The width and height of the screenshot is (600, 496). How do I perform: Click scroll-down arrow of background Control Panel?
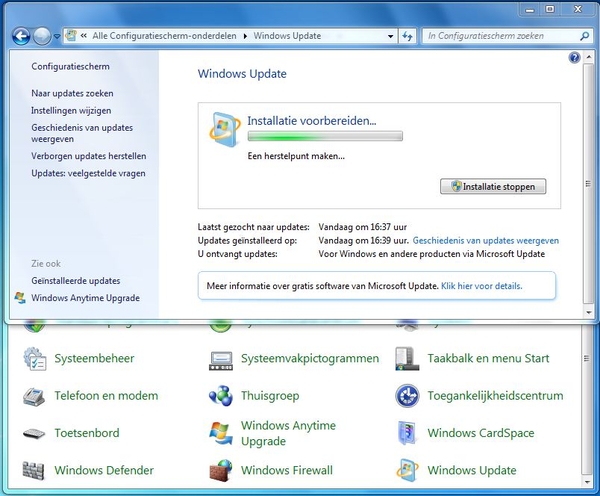point(586,483)
